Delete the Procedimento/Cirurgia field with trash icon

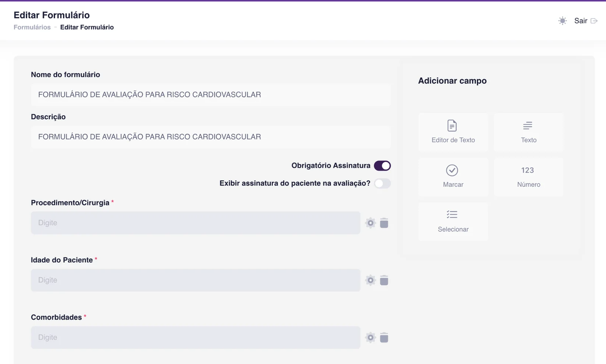coord(384,223)
